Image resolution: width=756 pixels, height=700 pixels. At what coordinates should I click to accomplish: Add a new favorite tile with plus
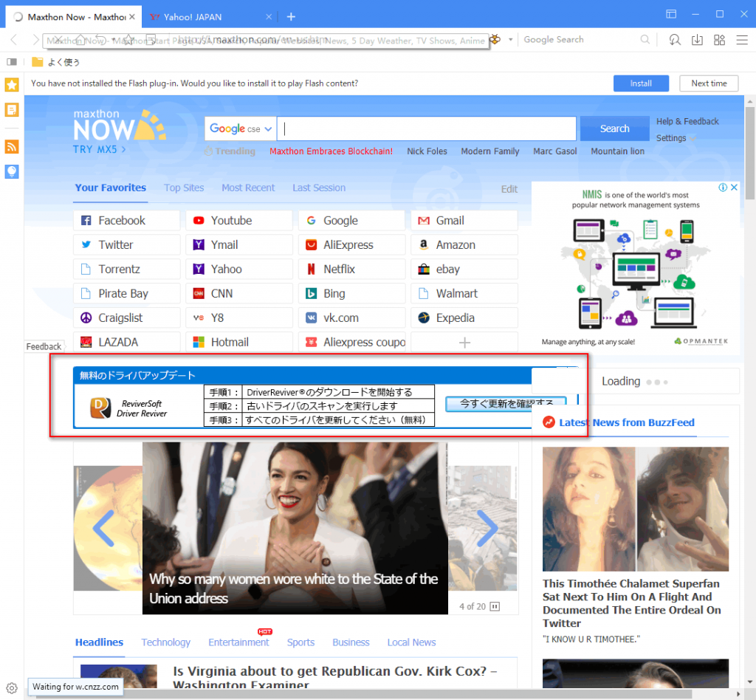tap(464, 343)
